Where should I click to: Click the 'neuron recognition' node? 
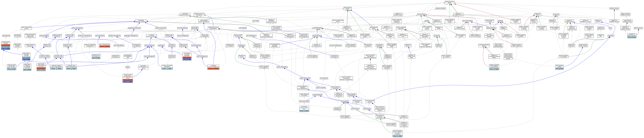tap(321, 88)
